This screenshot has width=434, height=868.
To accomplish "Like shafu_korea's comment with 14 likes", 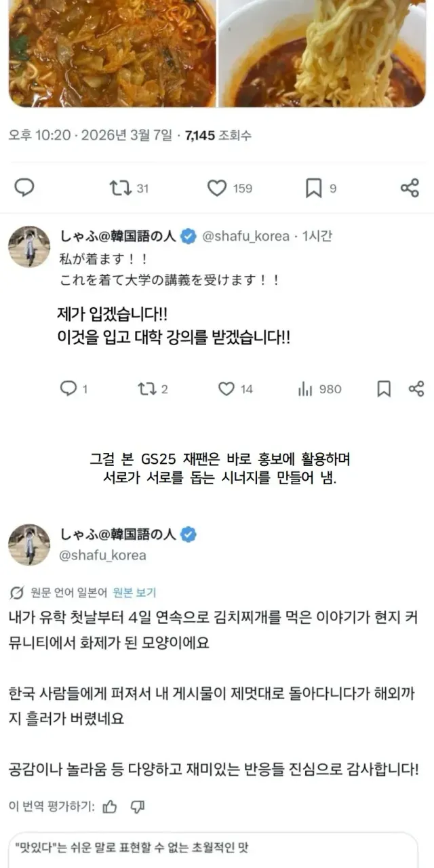I will (x=235, y=389).
